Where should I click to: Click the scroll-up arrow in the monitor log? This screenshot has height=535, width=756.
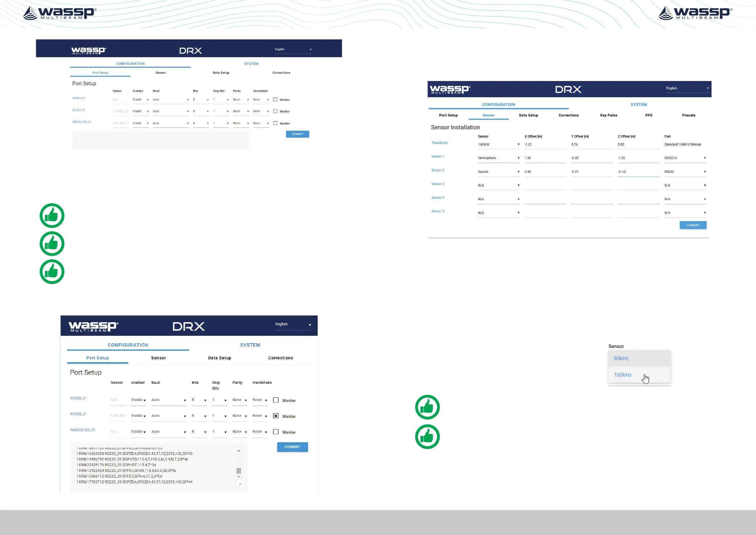click(x=239, y=451)
